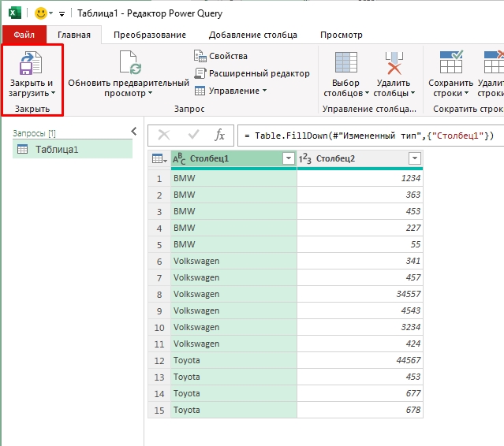Viewport: 504px width, 446px height.
Task: Open the Закрыть и загрузить dropdown arrow
Action: [x=53, y=94]
